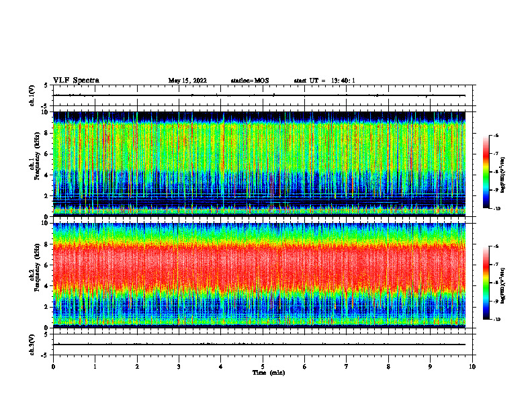Click time axis tick label "6"

coord(304,367)
